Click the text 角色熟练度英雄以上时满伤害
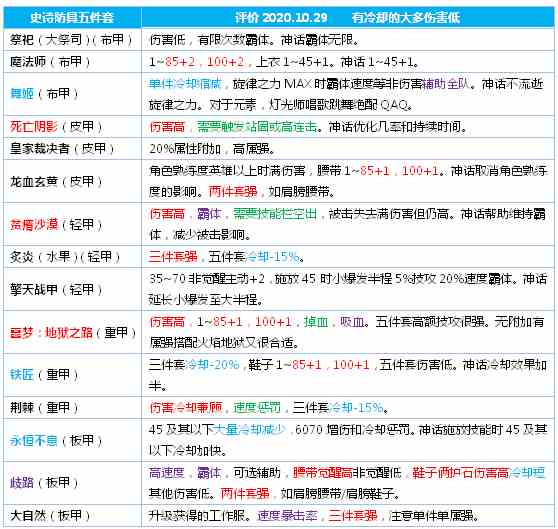This screenshot has height=529, width=558. pyautogui.click(x=227, y=171)
